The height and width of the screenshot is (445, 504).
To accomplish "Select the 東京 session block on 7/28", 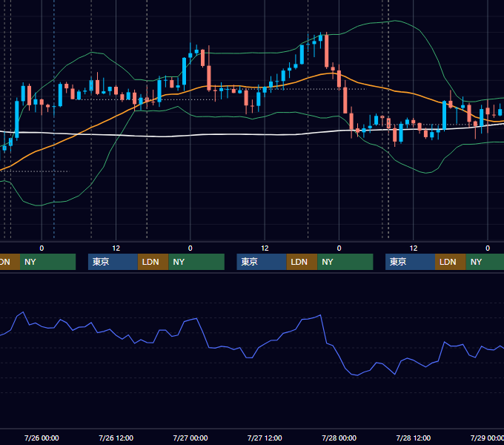I will coord(410,262).
